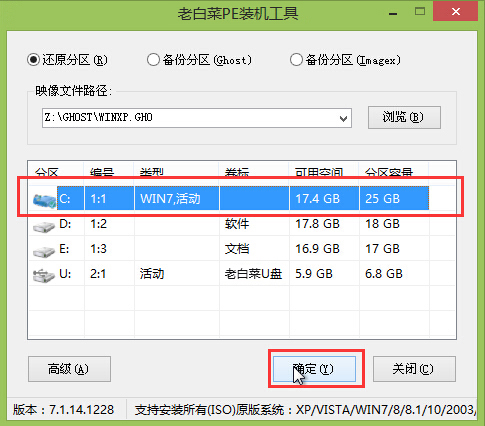Click the 浏览 (B) browse button
Image resolution: width=485 pixels, height=426 pixels.
pyautogui.click(x=404, y=117)
